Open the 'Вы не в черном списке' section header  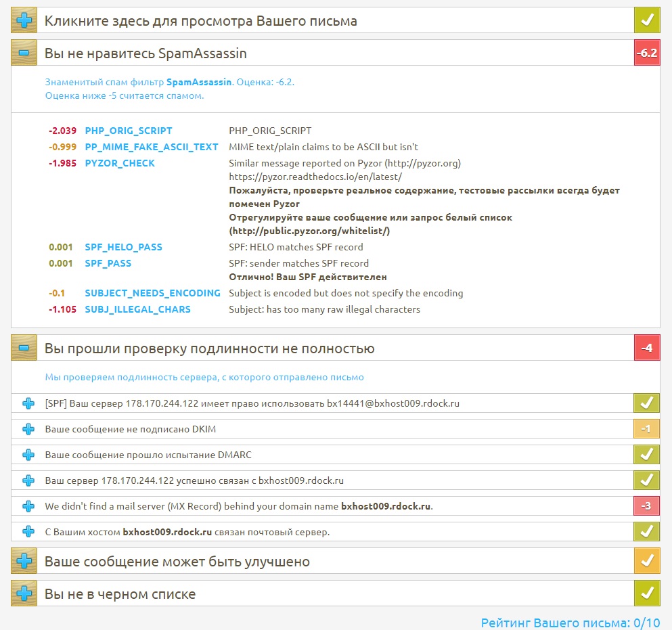coord(120,594)
